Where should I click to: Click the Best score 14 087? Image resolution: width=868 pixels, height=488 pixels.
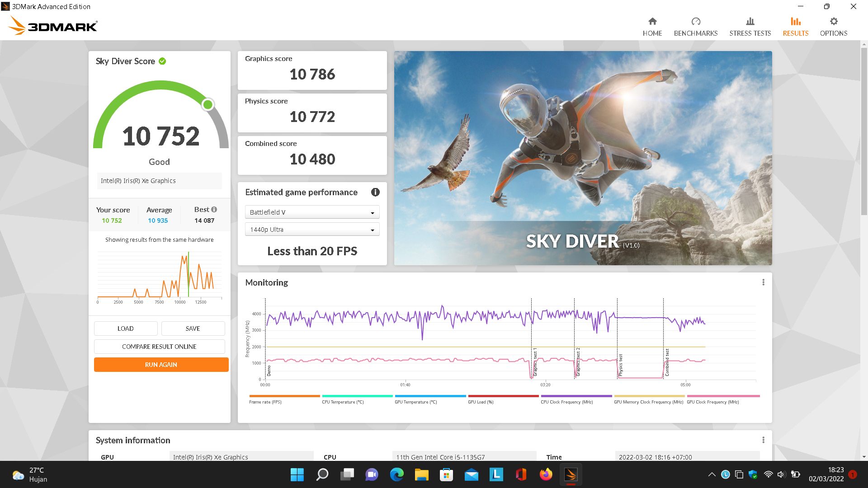204,221
